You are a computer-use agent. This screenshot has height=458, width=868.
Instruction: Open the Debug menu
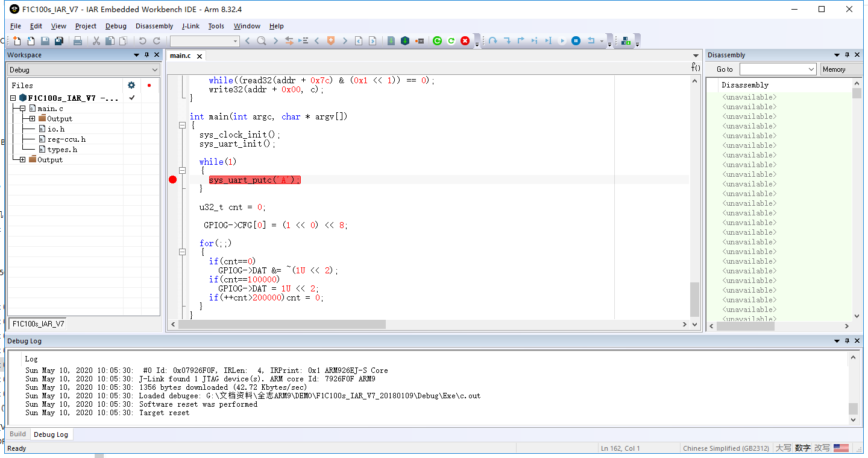click(x=116, y=26)
